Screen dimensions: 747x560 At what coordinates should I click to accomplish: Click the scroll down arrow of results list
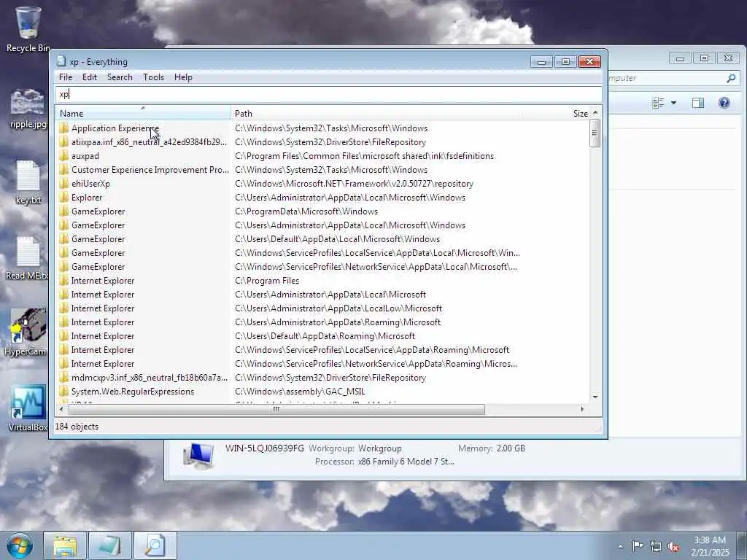[595, 397]
